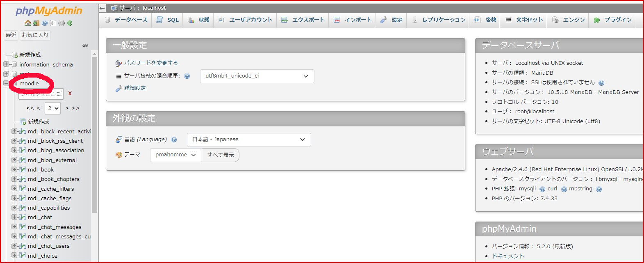Expand mdl_block_rss_client table node
Viewport: 644px width, 263px height.
pos(14,141)
